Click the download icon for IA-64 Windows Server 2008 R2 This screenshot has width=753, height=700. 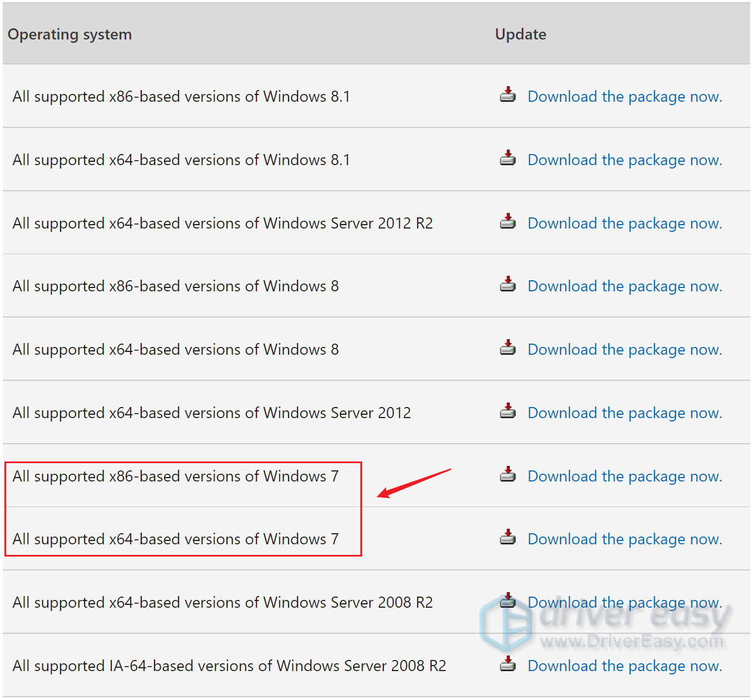coord(507,664)
